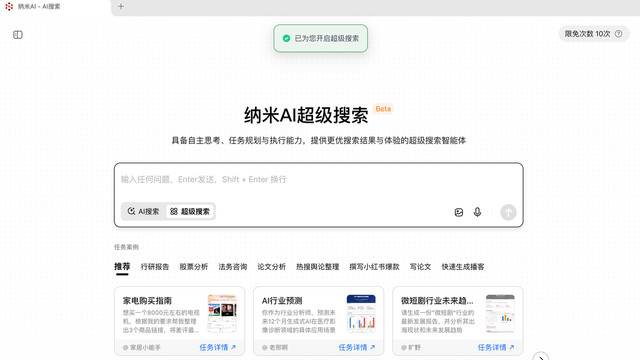Click the 微短剧行业未来趋... card title

coord(437,301)
